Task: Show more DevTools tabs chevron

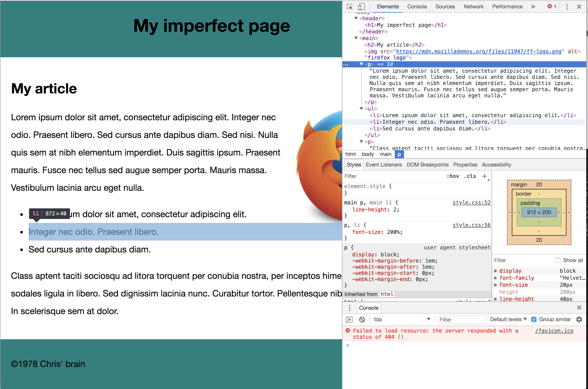Action: 533,7
